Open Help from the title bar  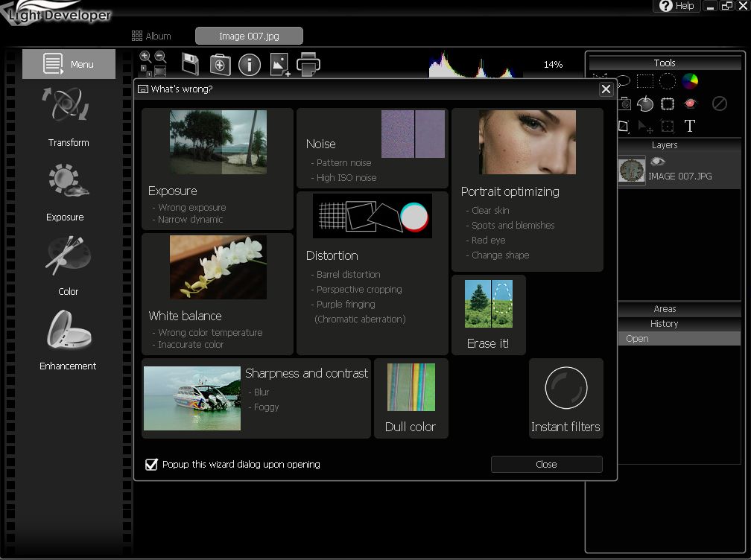[675, 6]
